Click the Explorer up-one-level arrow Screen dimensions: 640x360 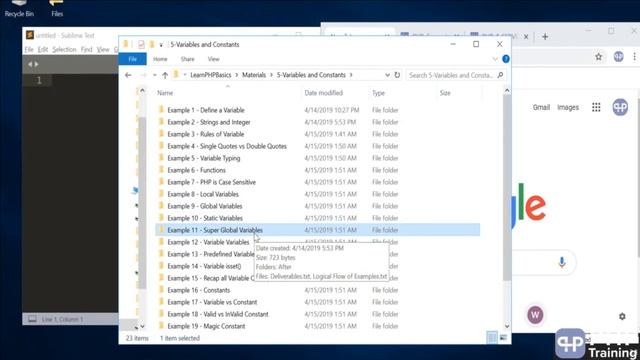pyautogui.click(x=165, y=75)
